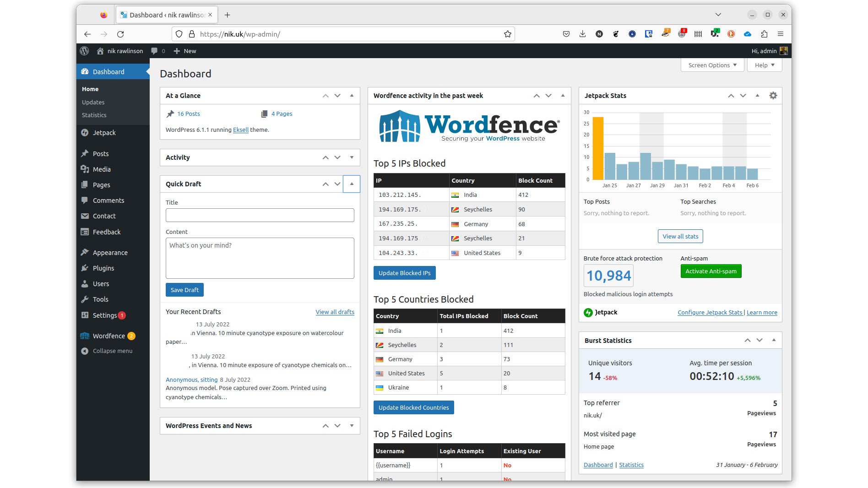Viewport: 868px width, 488px height.
Task: Open Tools from the sidebar
Action: [x=113, y=299]
